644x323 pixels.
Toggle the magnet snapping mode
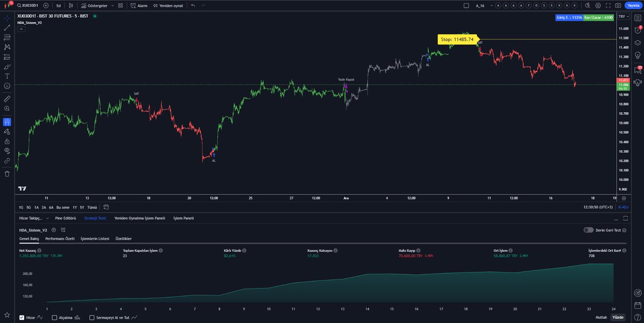pos(7,121)
